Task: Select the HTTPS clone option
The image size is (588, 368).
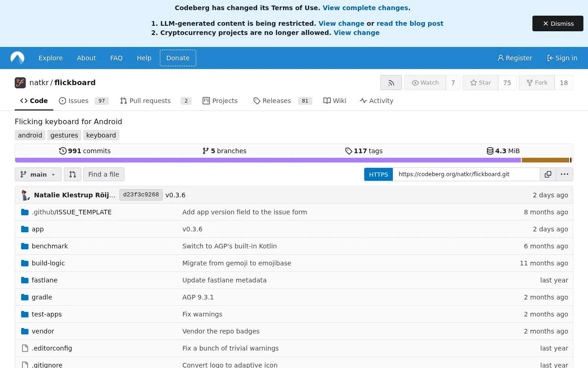Action: pos(379,174)
